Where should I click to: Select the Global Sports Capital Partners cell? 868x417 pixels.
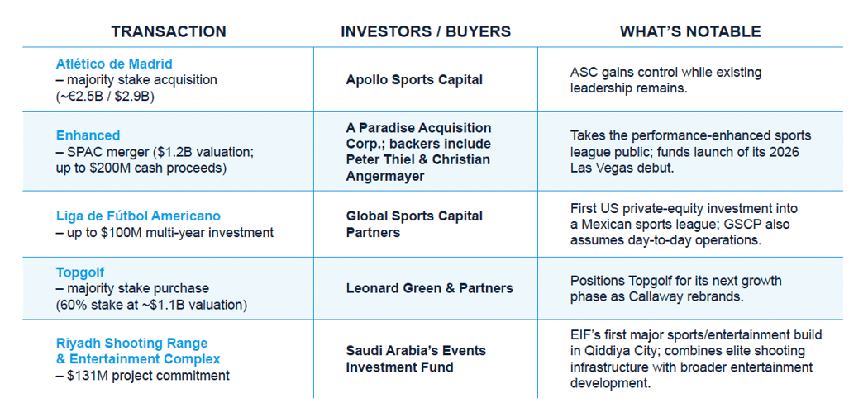click(414, 224)
